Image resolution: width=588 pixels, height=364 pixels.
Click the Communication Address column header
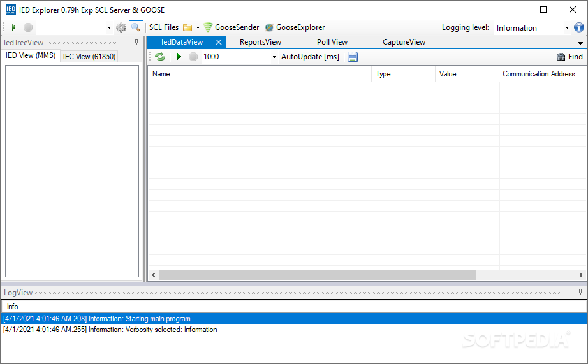click(543, 74)
